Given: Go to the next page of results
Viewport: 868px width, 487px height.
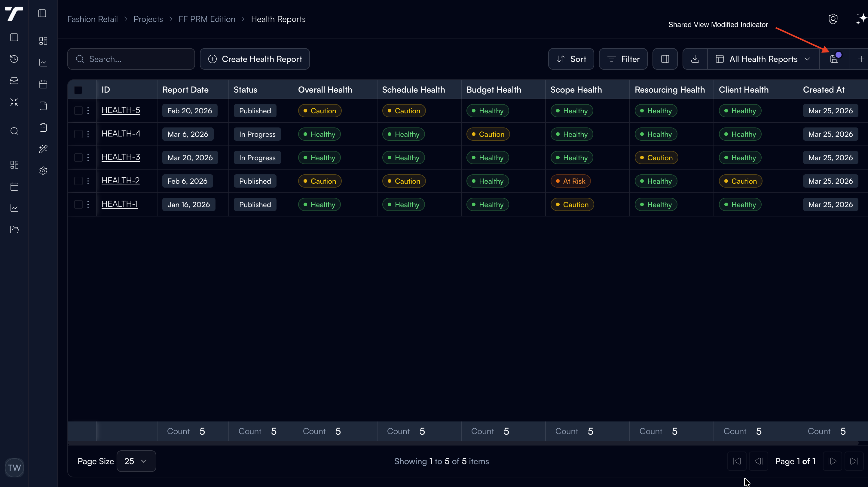Looking at the screenshot, I should click(832, 461).
